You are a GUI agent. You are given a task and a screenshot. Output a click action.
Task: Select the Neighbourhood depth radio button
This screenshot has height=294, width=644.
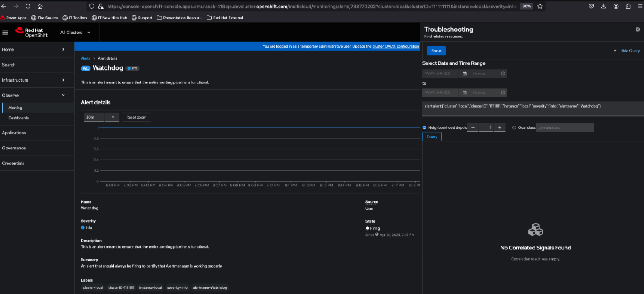pos(425,127)
